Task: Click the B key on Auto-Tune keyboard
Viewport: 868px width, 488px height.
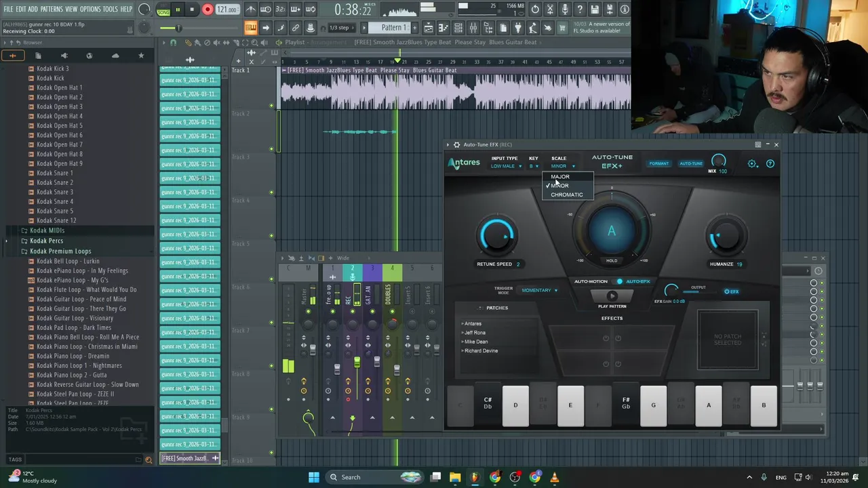Action: click(x=764, y=405)
